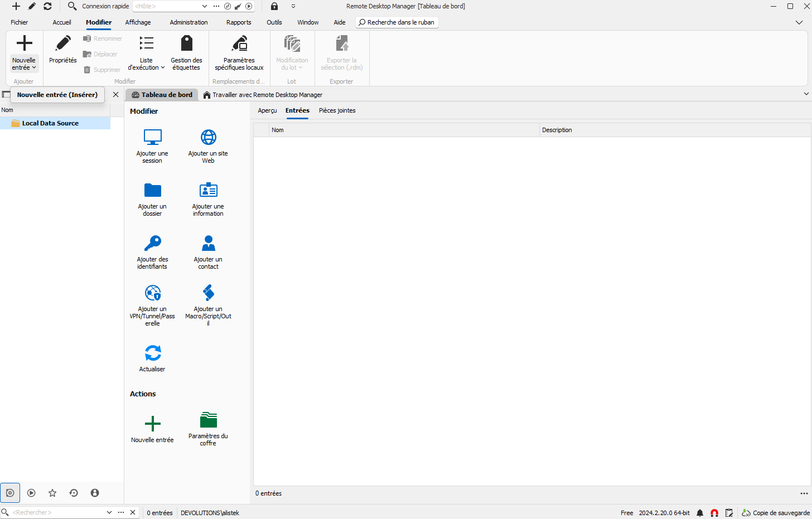Click the clipboard edit icon in status bar
The image size is (812, 519).
pos(729,513)
